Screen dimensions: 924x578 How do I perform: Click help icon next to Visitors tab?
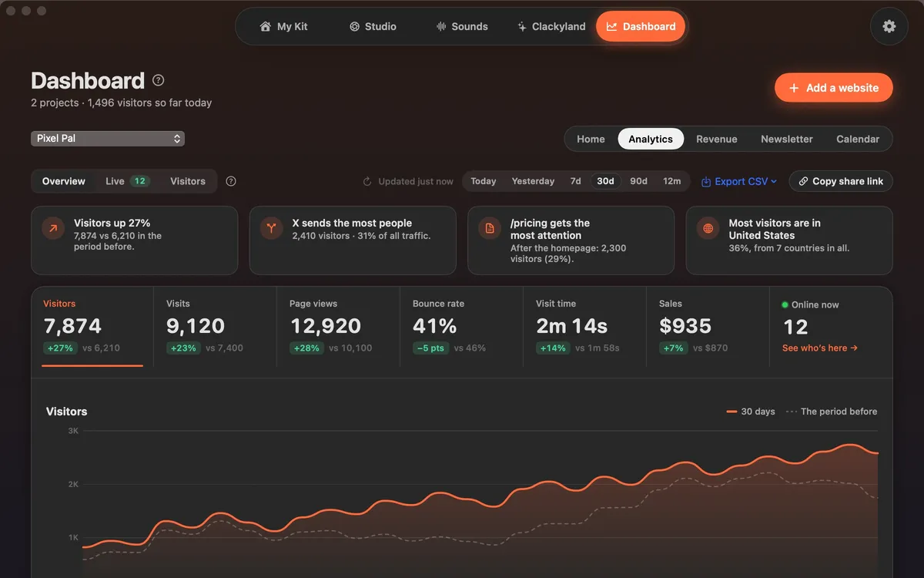coord(231,181)
